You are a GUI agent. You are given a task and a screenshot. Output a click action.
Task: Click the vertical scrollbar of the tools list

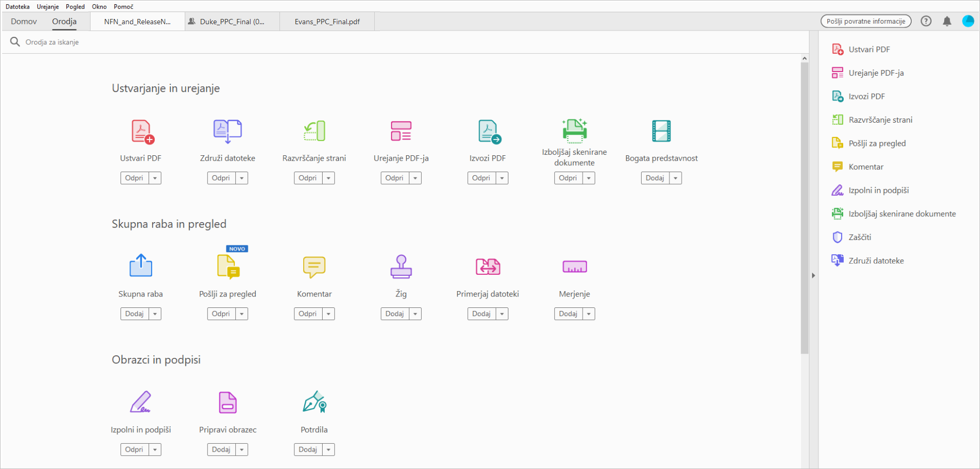[804, 208]
